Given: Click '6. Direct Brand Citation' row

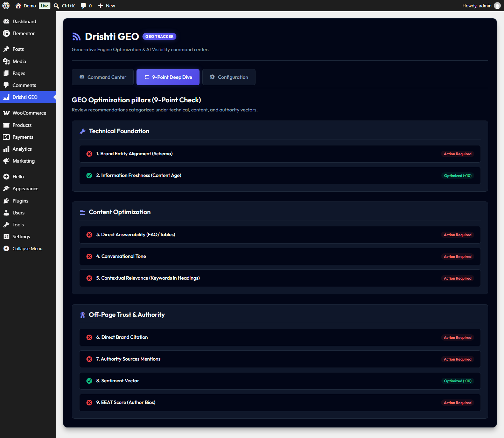Looking at the screenshot, I should 280,337.
